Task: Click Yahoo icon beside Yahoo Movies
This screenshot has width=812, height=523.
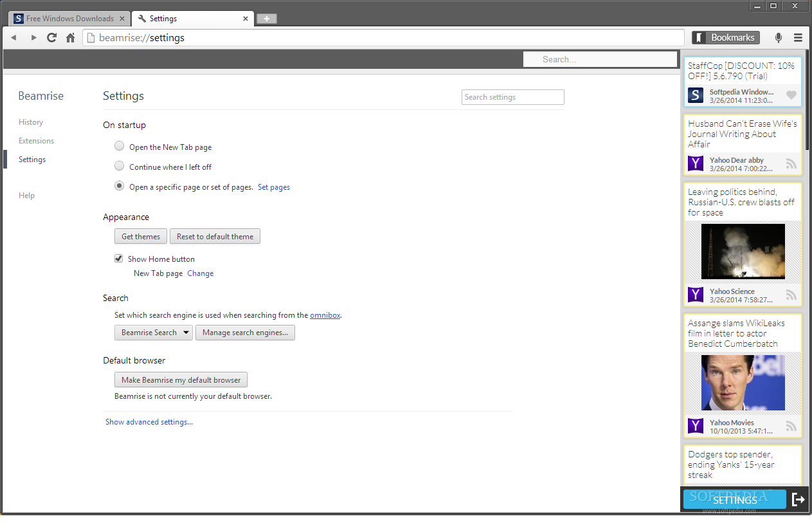Action: pyautogui.click(x=696, y=426)
